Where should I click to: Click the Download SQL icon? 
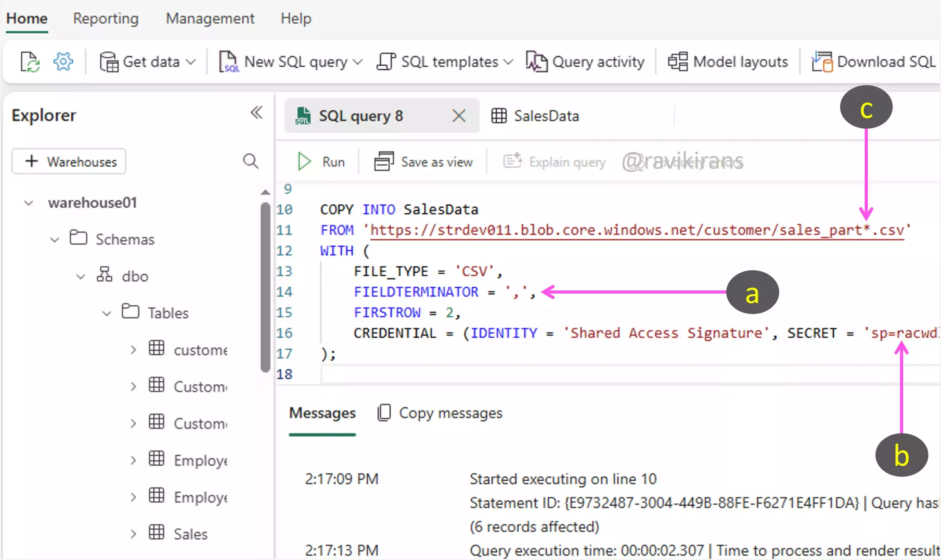[822, 62]
